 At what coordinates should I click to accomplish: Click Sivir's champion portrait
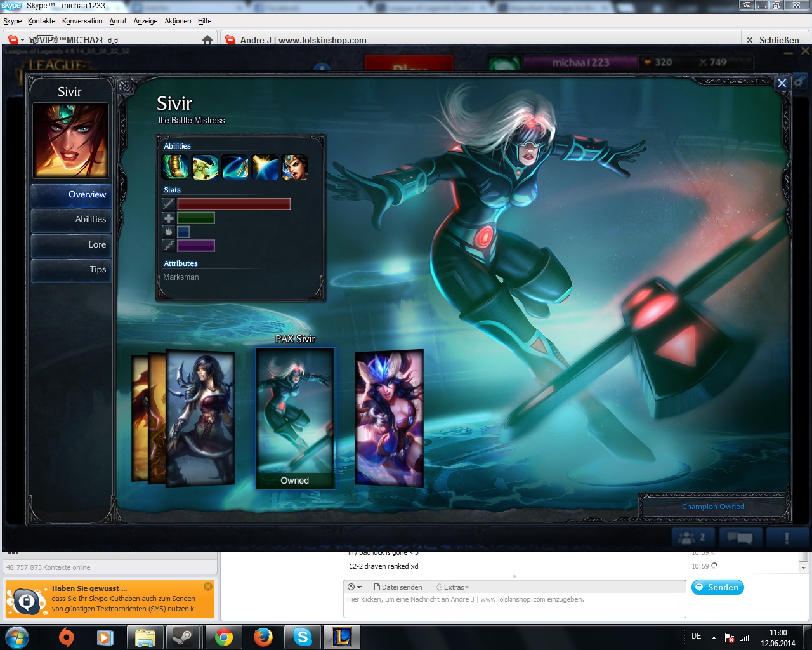point(70,140)
